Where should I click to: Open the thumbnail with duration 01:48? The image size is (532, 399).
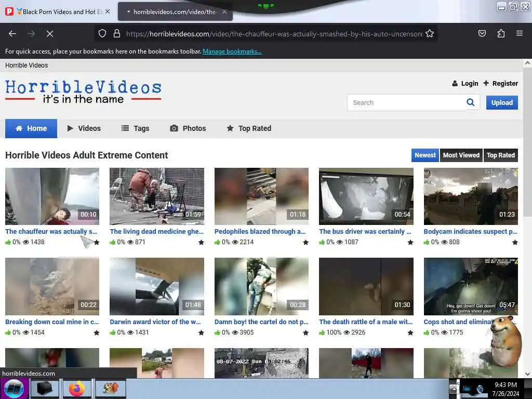click(x=157, y=286)
